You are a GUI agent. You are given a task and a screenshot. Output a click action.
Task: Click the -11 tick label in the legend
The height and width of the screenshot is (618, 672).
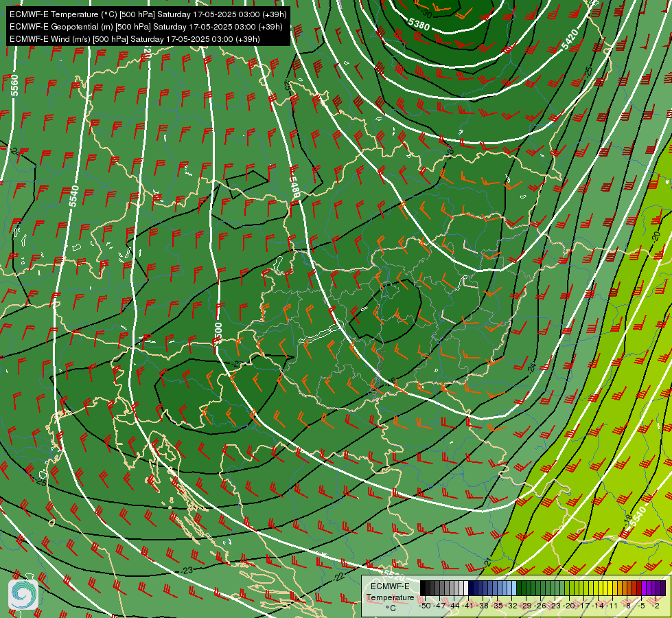[x=612, y=606]
